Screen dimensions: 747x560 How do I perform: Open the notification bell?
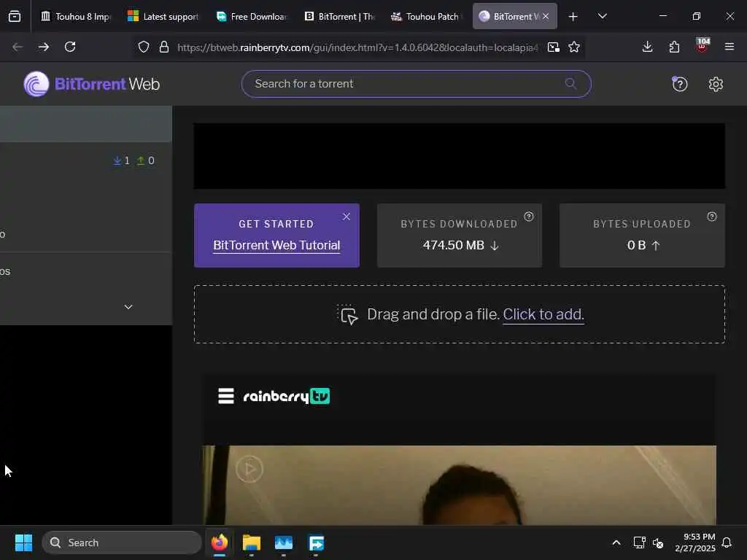click(x=727, y=542)
